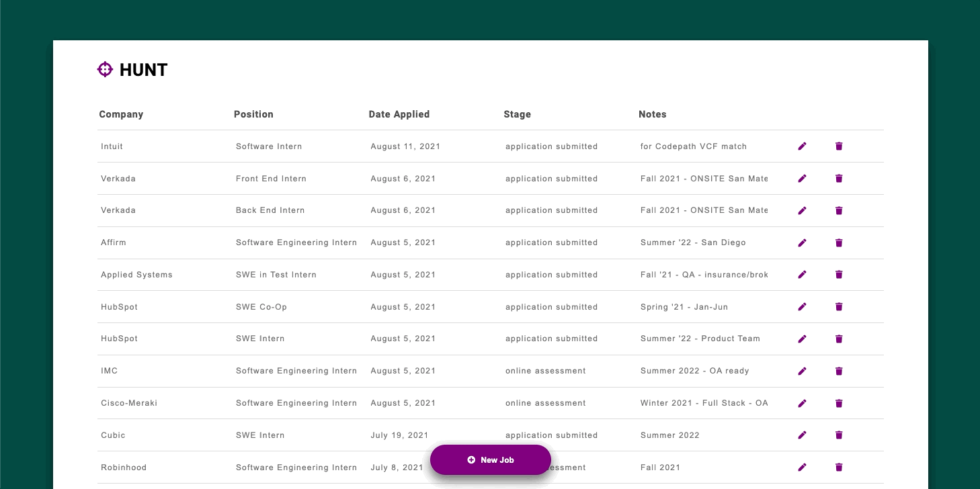The width and height of the screenshot is (980, 489).
Task: Click the HUNT title text
Action: click(143, 70)
